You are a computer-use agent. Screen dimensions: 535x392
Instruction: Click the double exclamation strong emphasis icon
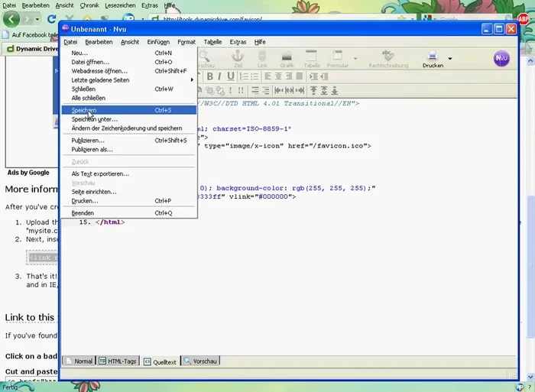click(x=241, y=90)
